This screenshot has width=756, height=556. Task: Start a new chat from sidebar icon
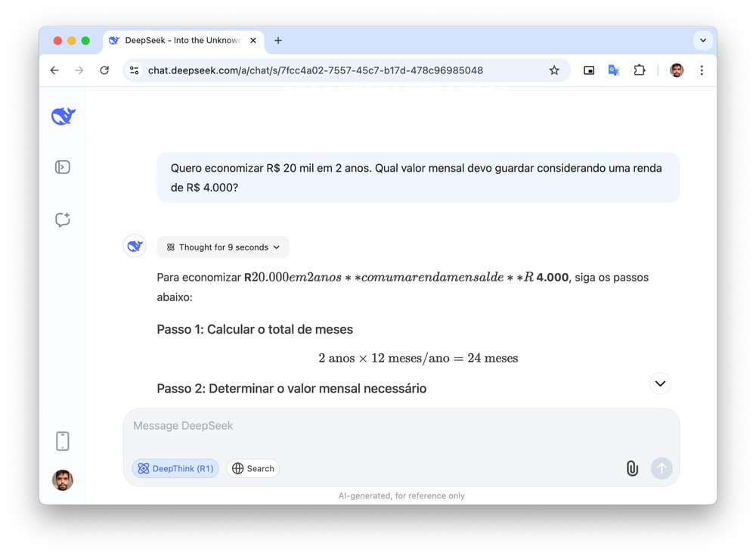pos(63,219)
